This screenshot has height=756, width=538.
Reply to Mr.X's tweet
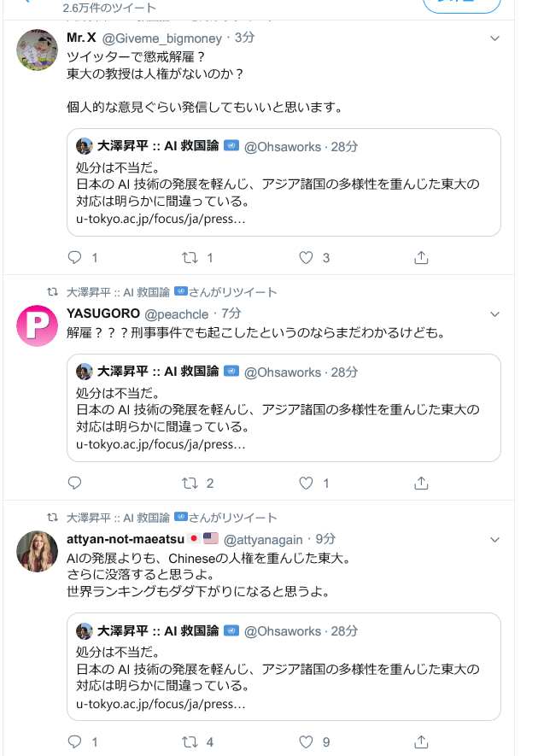(x=75, y=257)
